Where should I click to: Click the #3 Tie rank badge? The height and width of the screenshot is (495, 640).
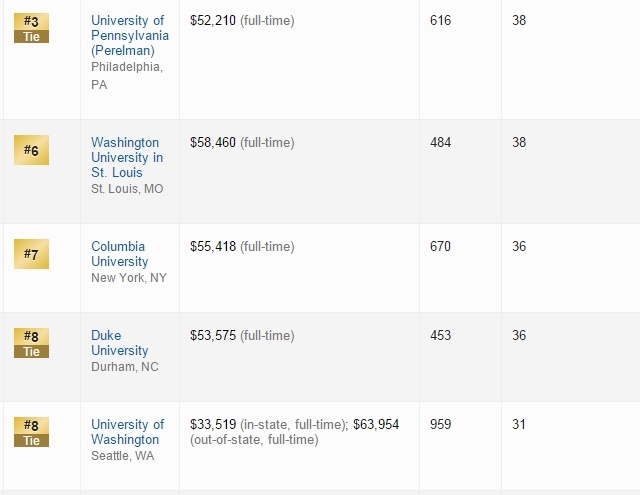click(30, 27)
